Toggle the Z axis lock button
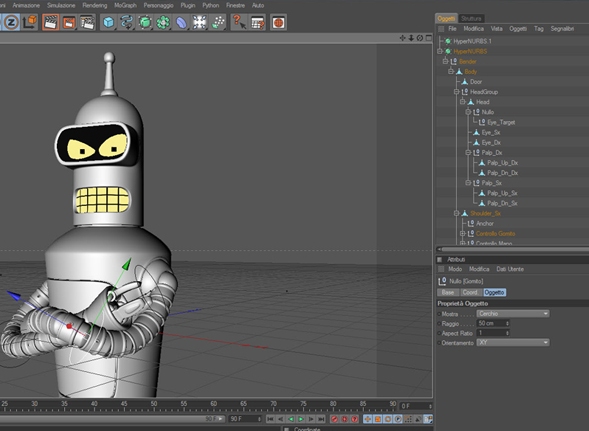Viewport: 589px width, 431px height. (11, 22)
